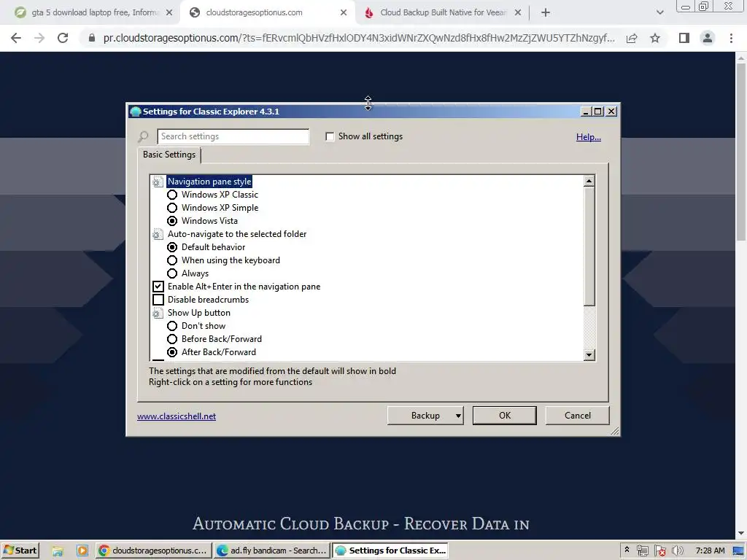
Task: Confirm settings with OK button
Action: click(x=505, y=416)
